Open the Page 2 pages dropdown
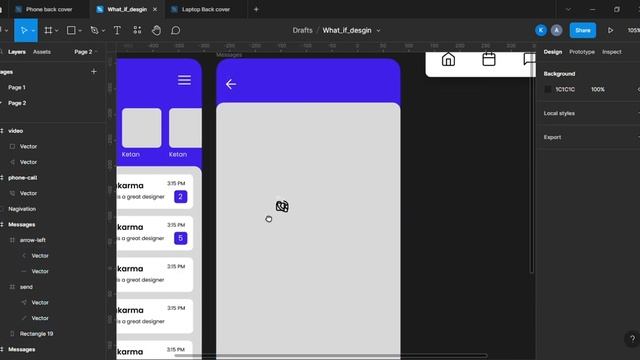This screenshot has width=640, height=360. coord(86,52)
